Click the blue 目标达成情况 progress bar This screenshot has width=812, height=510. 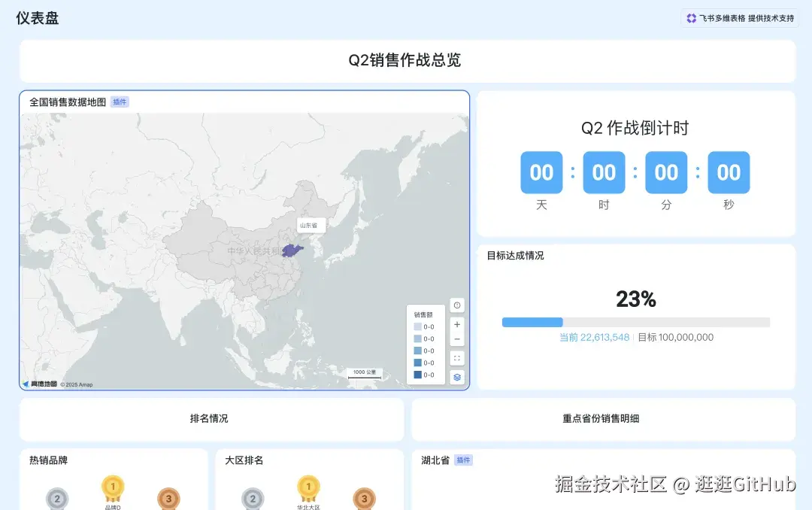pos(532,322)
